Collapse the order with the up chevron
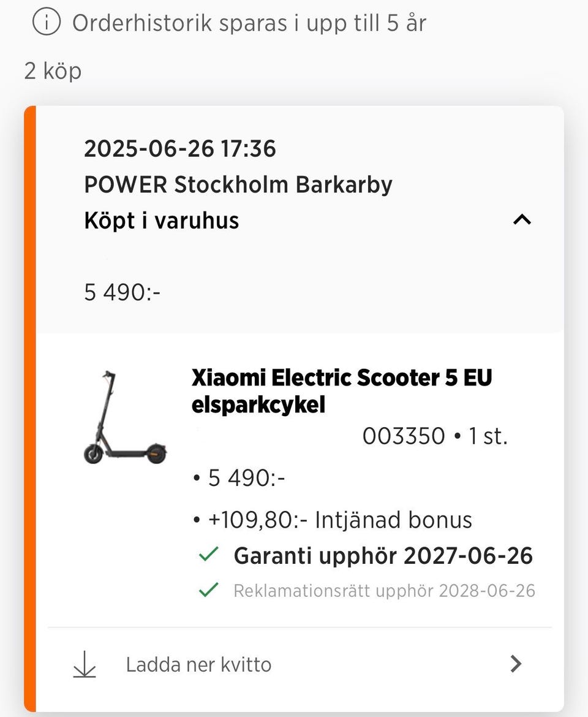The image size is (588, 717). [x=522, y=219]
